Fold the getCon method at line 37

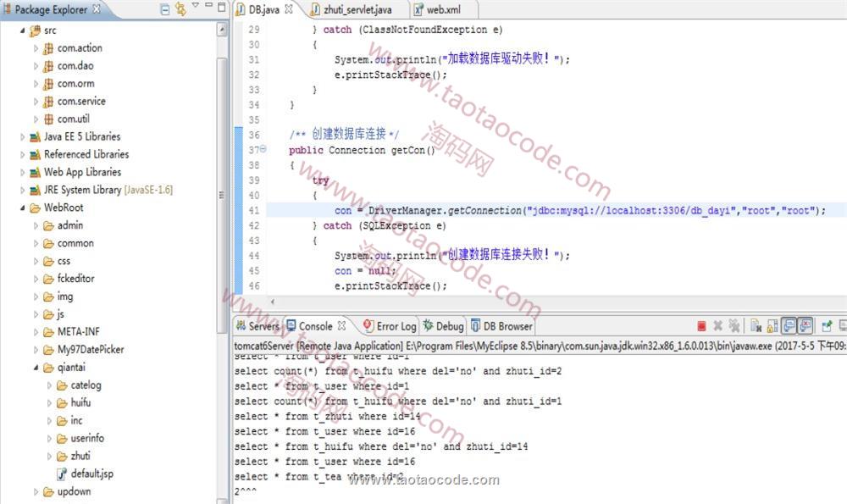point(262,150)
